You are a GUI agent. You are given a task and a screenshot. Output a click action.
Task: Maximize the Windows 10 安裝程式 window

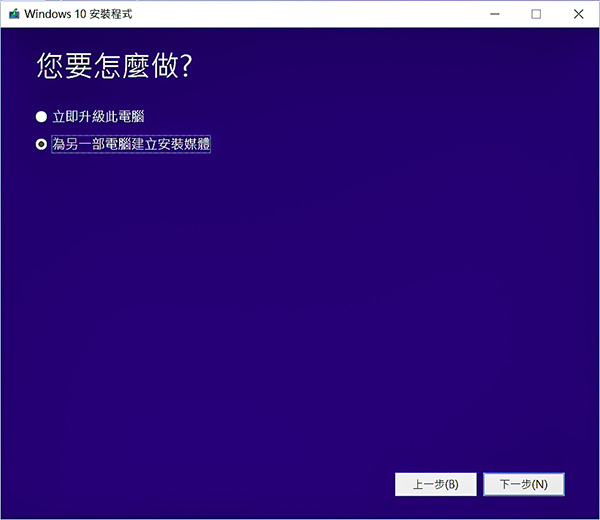pyautogui.click(x=536, y=14)
